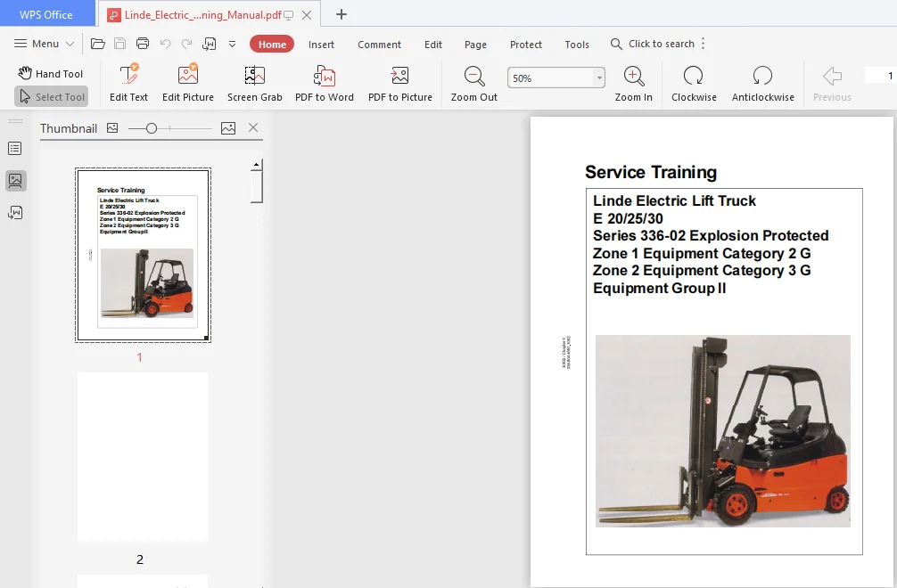Select page 2 thumbnail
Image resolution: width=897 pixels, height=588 pixels.
click(x=143, y=456)
